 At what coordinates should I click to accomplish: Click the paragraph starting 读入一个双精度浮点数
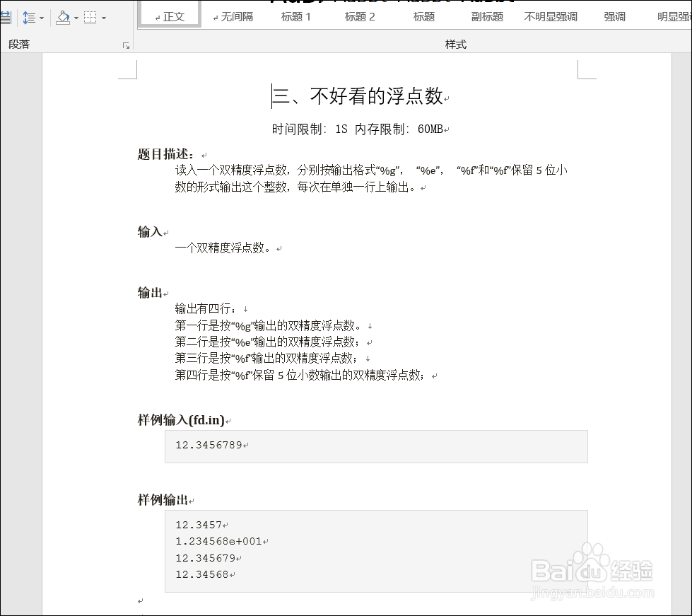(371, 170)
